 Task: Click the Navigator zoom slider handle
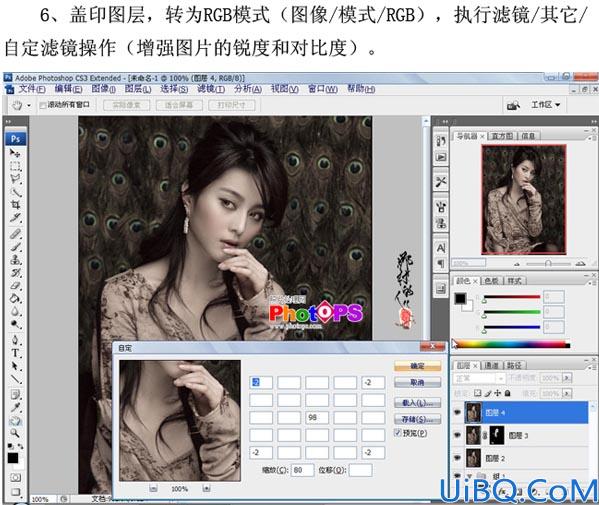point(548,263)
